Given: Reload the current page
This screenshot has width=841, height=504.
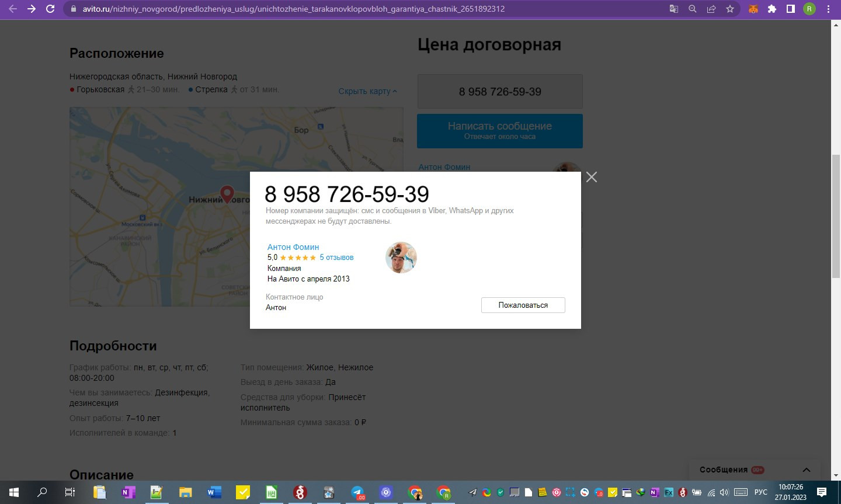Looking at the screenshot, I should 50,9.
